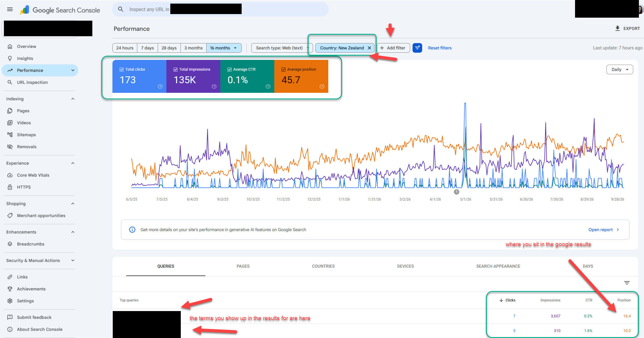The width and height of the screenshot is (644, 338).
Task: Expand Security & Manual Actions section
Action: 73,260
